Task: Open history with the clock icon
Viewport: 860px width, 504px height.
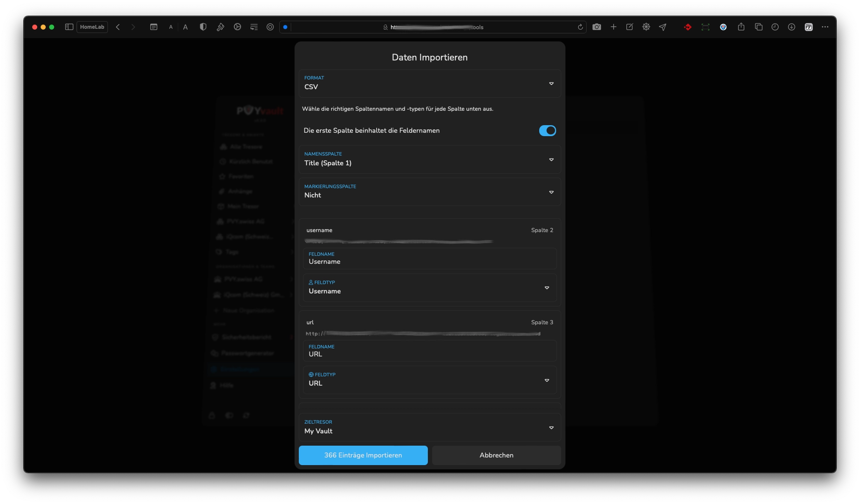Action: point(775,27)
